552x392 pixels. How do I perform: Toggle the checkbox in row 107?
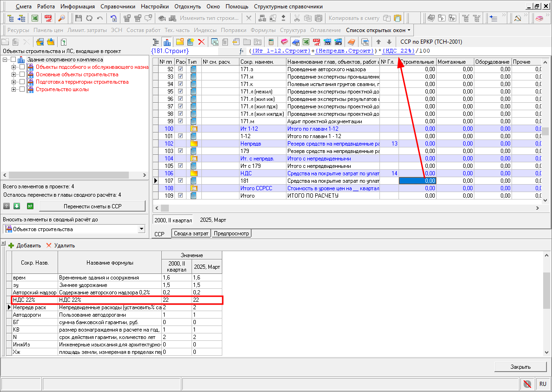(180, 180)
